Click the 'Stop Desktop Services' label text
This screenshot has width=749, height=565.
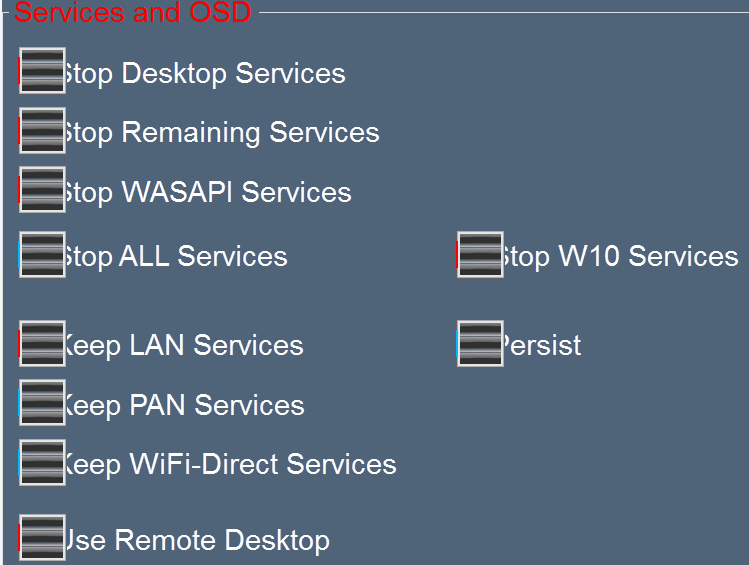tap(205, 74)
